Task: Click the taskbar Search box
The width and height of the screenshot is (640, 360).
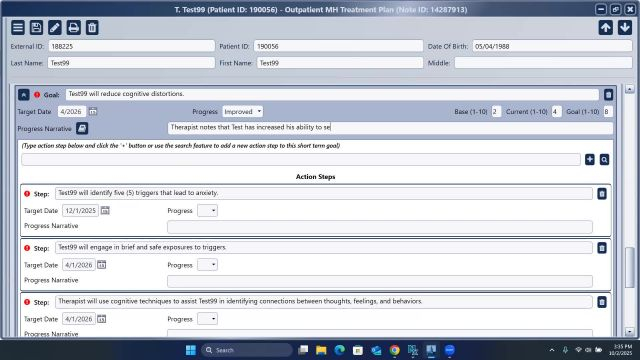Action: 247,350
